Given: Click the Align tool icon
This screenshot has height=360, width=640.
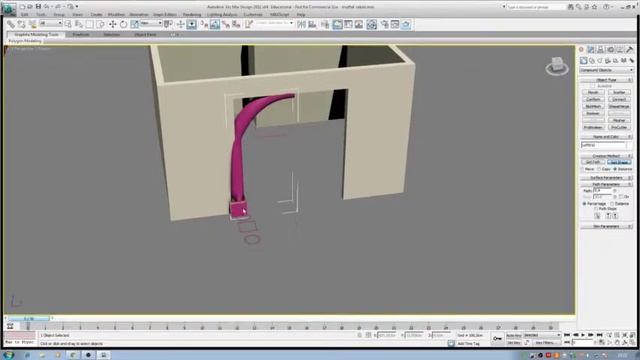Looking at the screenshot, I should [312, 24].
